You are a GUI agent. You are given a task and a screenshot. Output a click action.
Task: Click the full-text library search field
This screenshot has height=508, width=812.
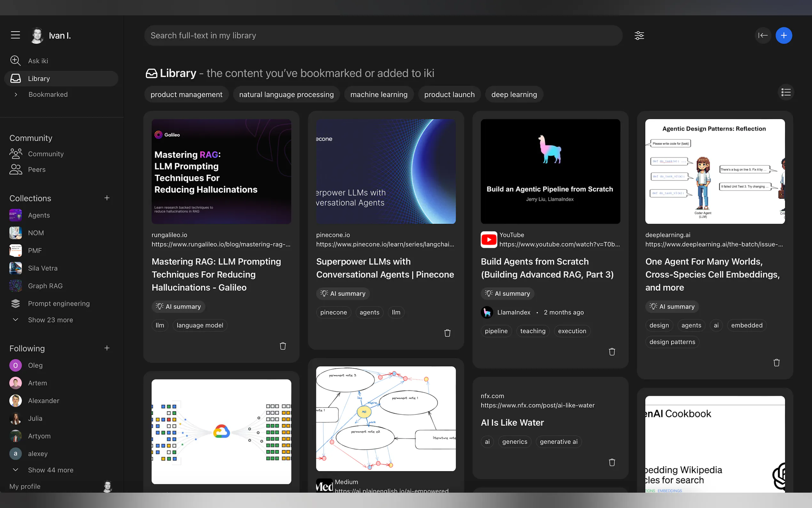coord(383,36)
